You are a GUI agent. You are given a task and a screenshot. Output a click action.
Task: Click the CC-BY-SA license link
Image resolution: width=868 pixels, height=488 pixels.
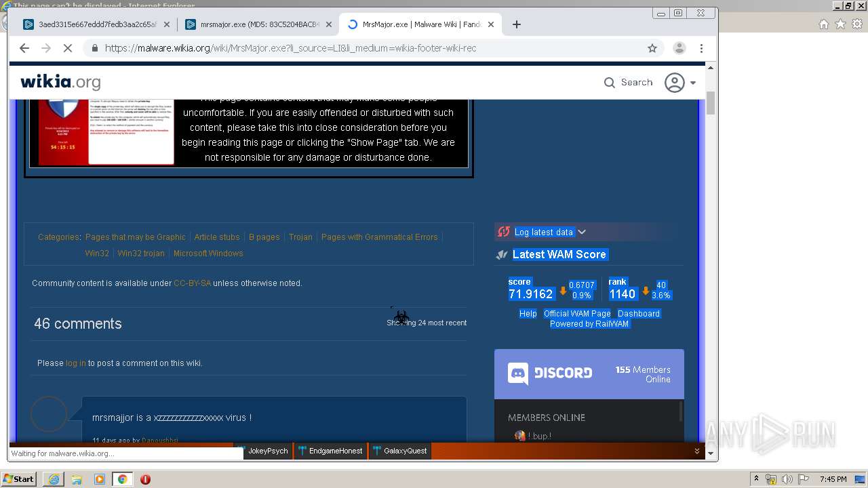(192, 283)
